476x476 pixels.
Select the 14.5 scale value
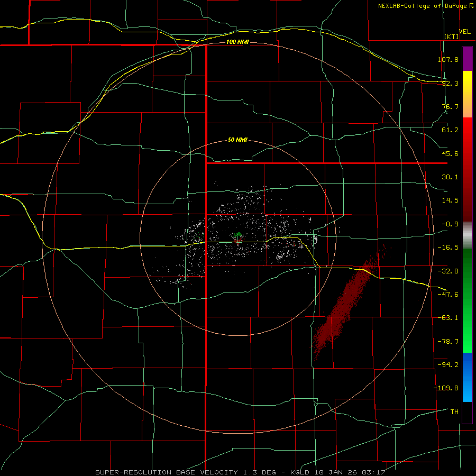coord(450,200)
